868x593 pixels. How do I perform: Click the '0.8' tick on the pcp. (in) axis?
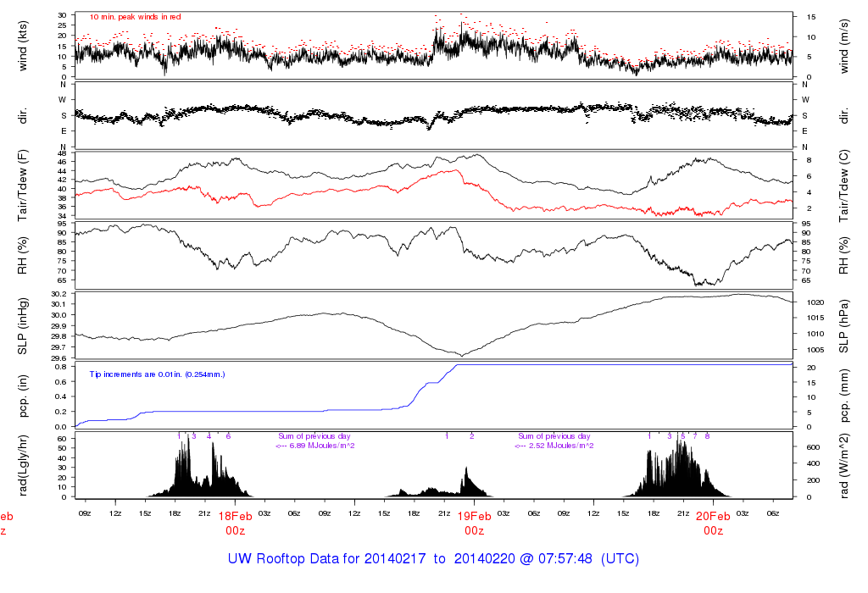pos(61,367)
